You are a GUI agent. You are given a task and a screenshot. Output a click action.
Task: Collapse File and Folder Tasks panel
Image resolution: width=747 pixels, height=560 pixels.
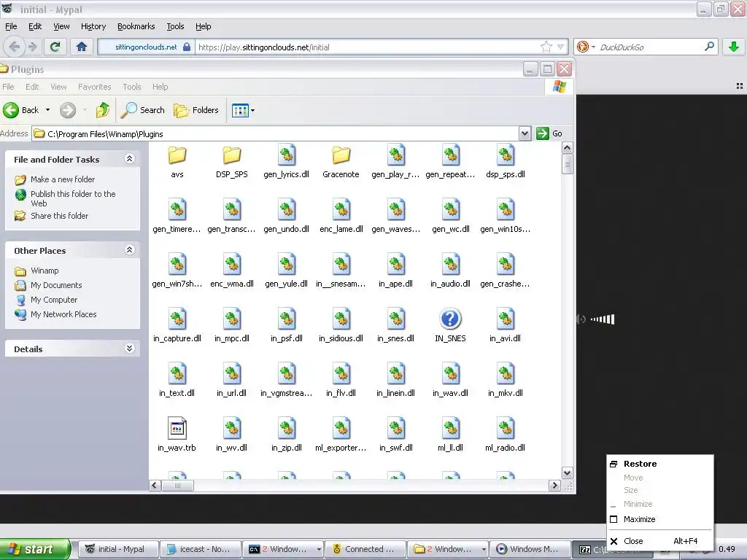129,158
